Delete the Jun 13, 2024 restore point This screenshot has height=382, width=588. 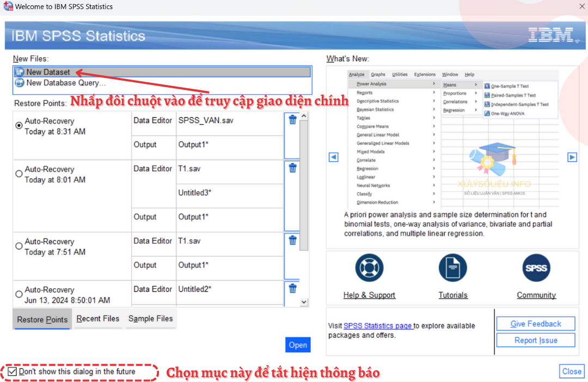coord(292,288)
